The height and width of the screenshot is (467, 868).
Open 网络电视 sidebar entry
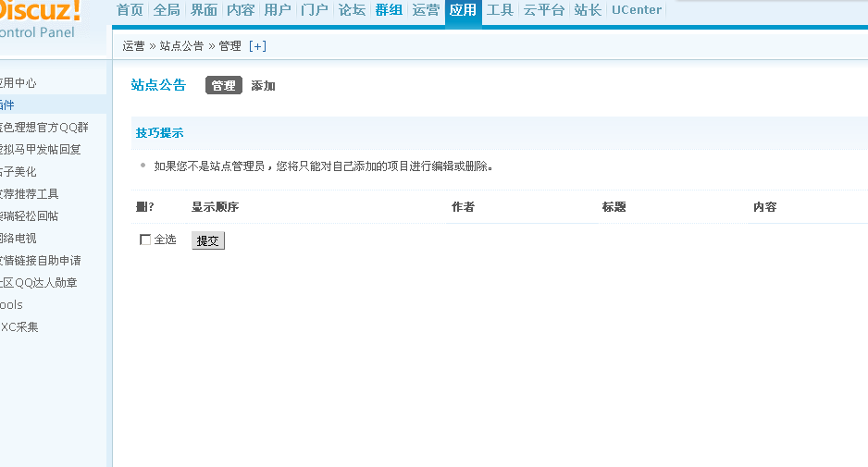pos(19,239)
